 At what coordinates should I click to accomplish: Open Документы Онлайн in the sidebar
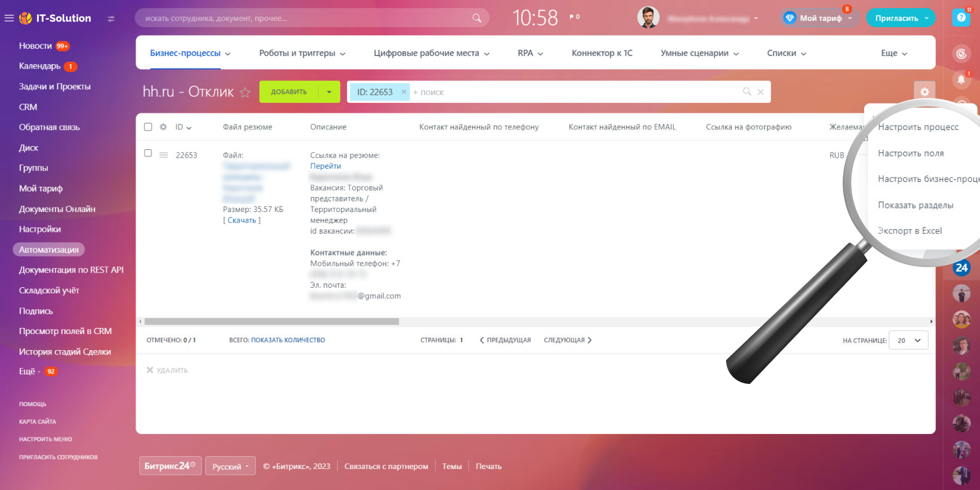[57, 209]
